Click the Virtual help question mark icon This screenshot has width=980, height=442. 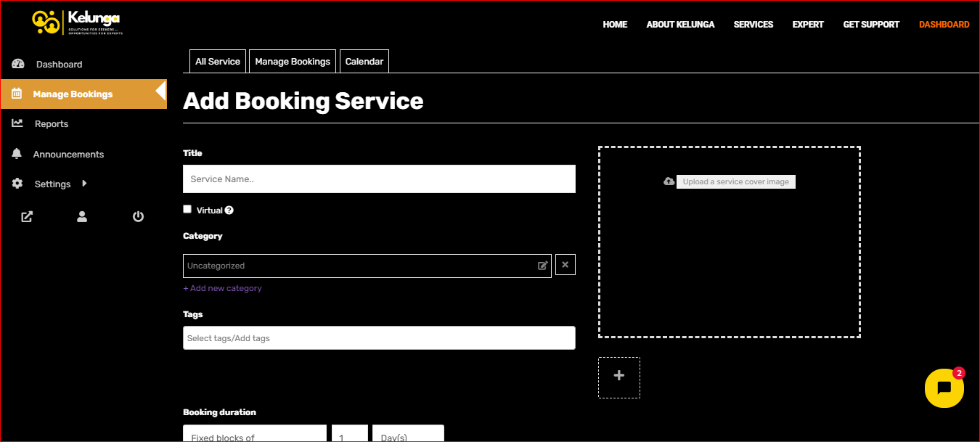(x=229, y=210)
